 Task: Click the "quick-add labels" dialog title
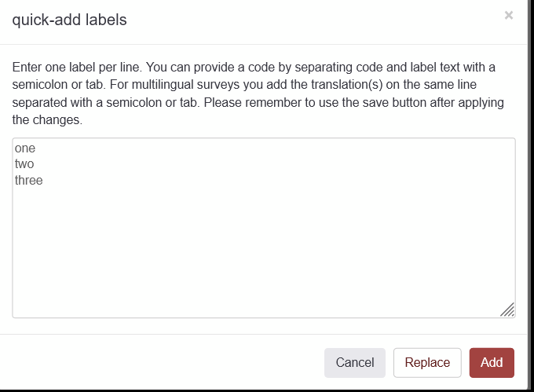[69, 20]
